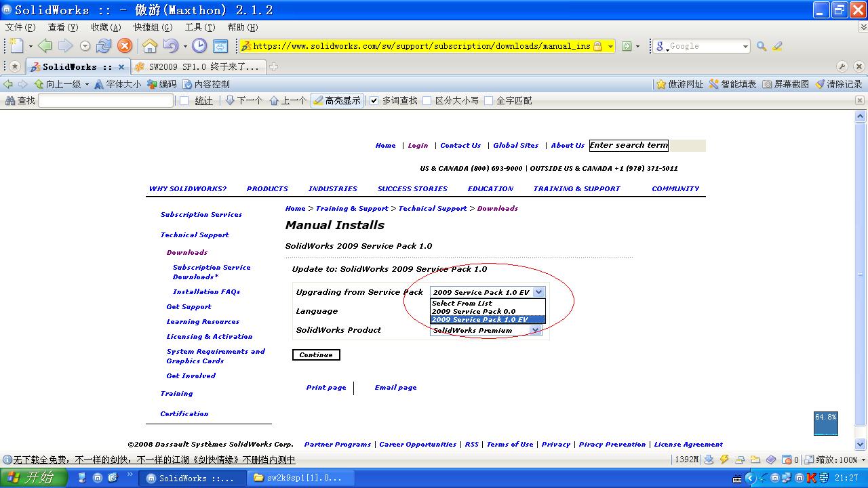Stop loading with the red X icon

tap(125, 46)
